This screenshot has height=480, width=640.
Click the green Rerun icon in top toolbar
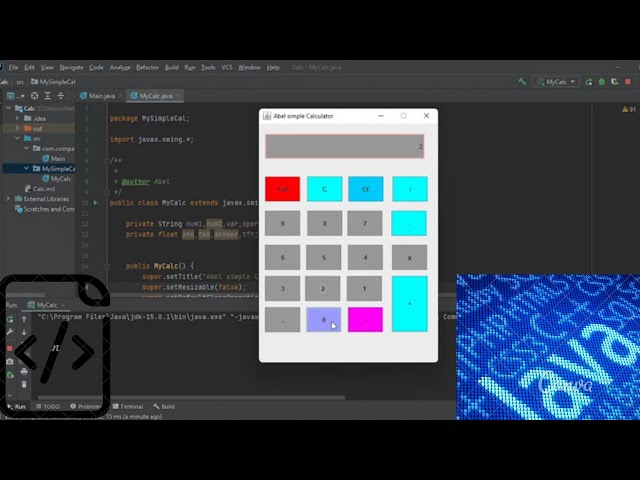coord(589,82)
